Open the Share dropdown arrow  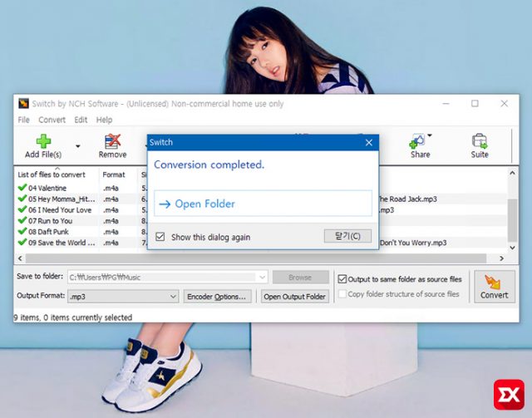(x=430, y=135)
